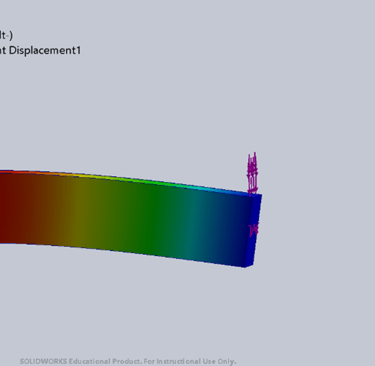
Task: Select the purple force arrows on beam tip
Action: pyautogui.click(x=252, y=173)
